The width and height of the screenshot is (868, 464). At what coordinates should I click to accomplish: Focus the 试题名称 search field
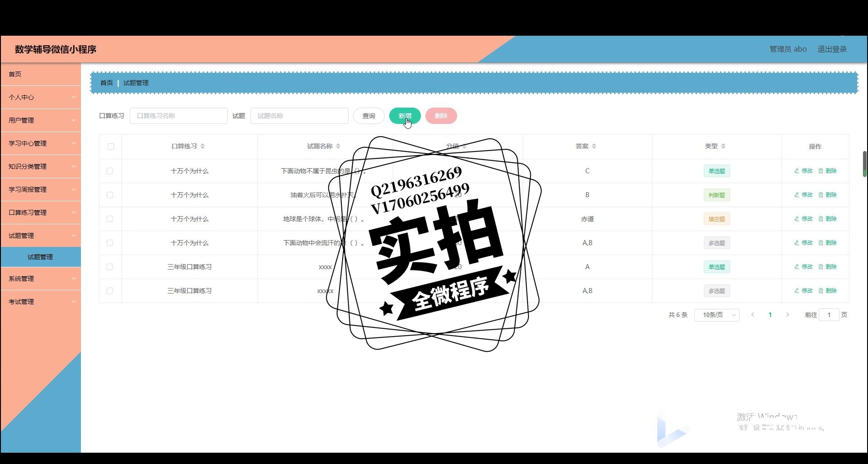pos(299,116)
